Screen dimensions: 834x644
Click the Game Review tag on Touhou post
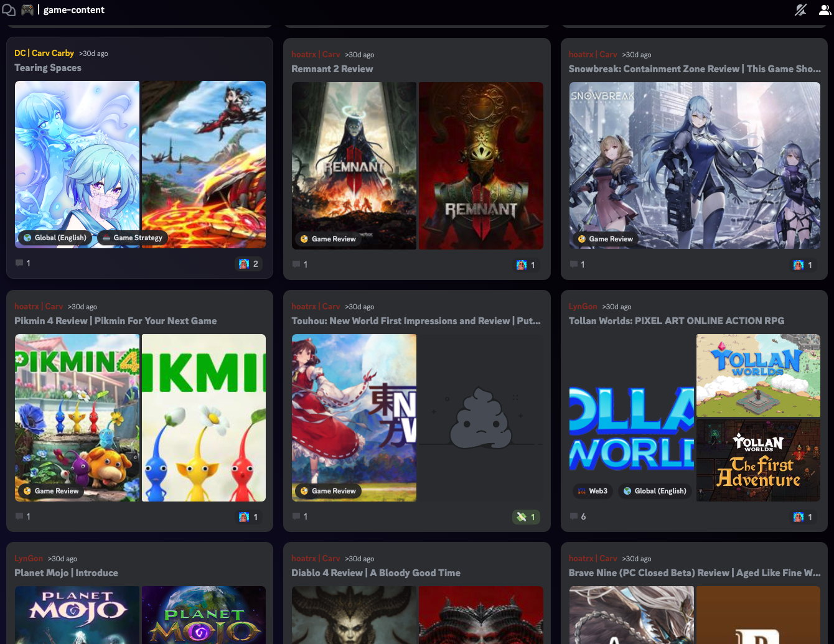coord(328,491)
